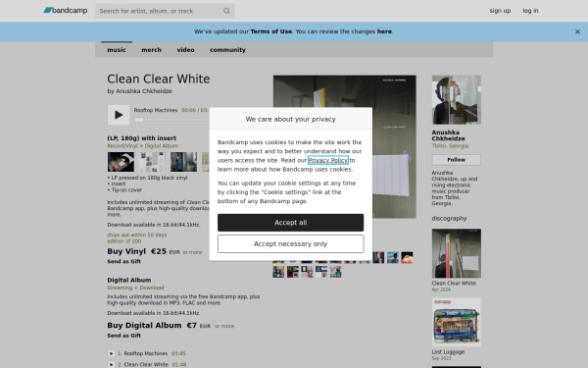The height and width of the screenshot is (368, 588).
Task: Follow Anushka Chkheidze
Action: click(x=457, y=160)
